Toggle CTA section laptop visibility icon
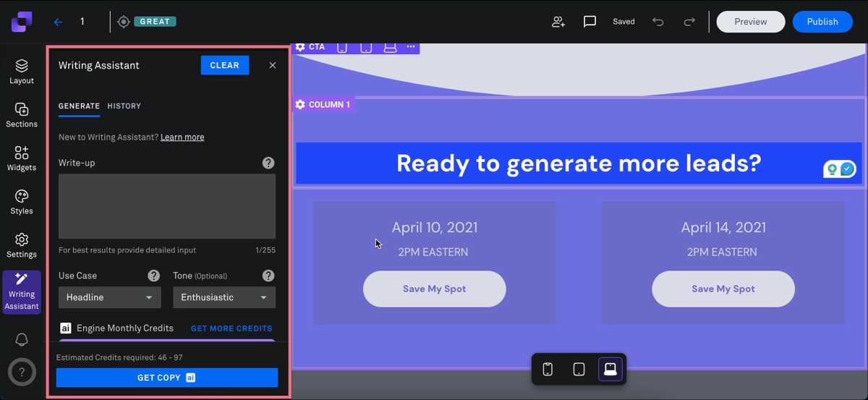 pyautogui.click(x=390, y=47)
